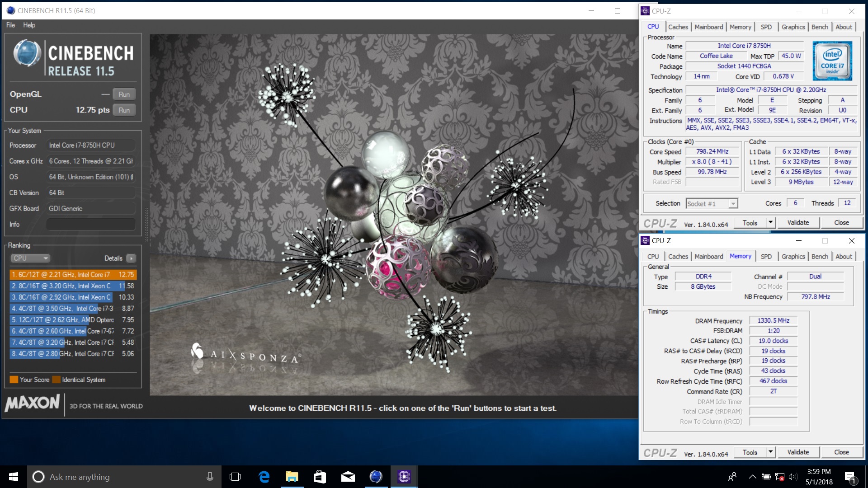Viewport: 868px width, 488px height.
Task: Open the Help menu in Cinebench
Action: pos(29,25)
